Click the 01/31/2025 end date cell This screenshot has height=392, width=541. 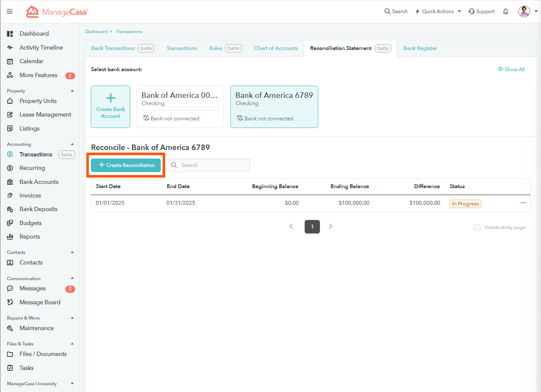(181, 203)
